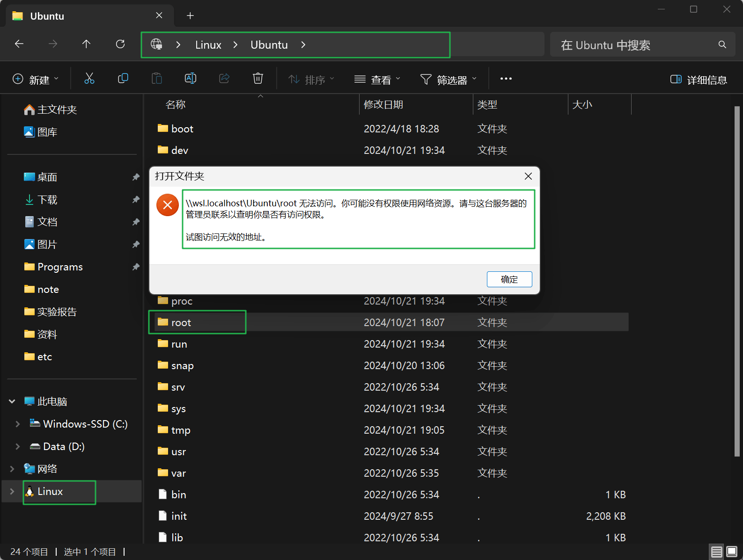This screenshot has width=743, height=560.
Task: Click the Forward navigation arrow
Action: [53, 44]
